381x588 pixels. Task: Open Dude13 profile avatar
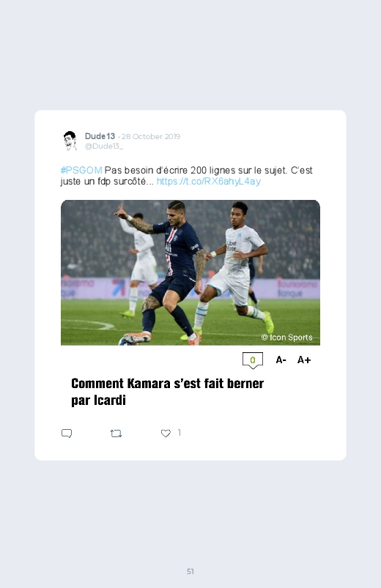point(70,141)
